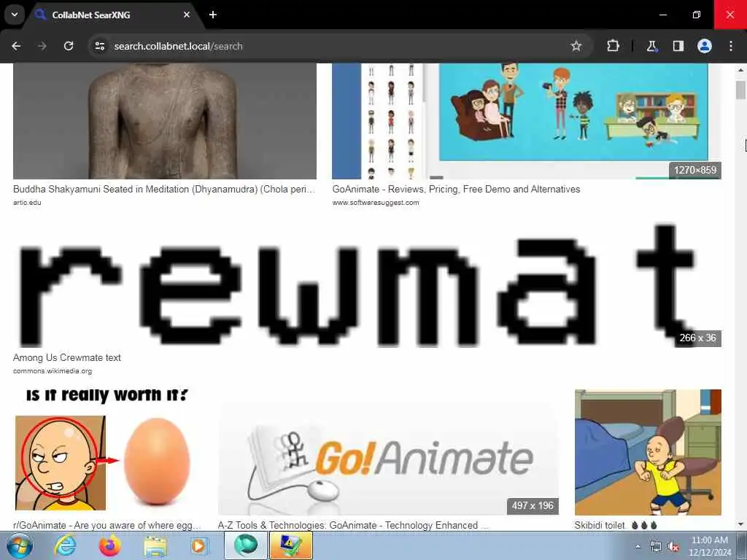
Task: Show hidden system tray icons
Action: (x=638, y=546)
